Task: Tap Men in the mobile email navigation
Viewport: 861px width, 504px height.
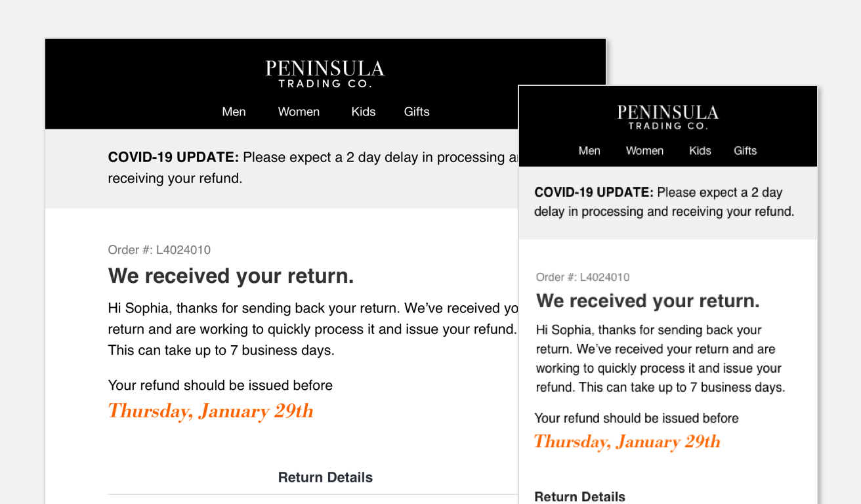Action: point(589,151)
